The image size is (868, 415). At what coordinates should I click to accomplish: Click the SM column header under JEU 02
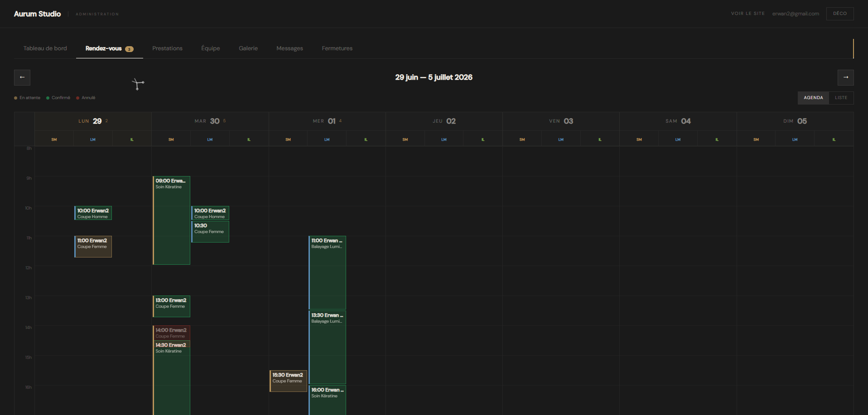[405, 139]
